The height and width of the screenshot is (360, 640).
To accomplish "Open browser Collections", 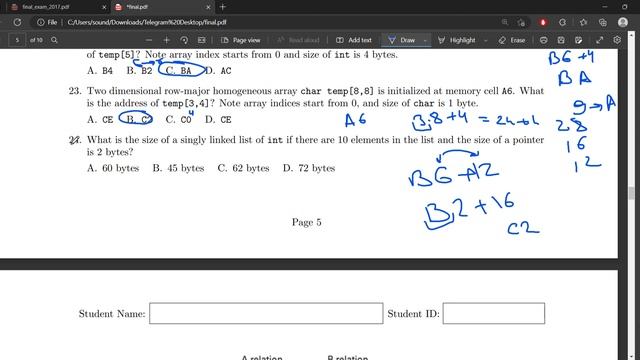I will pos(603,22).
